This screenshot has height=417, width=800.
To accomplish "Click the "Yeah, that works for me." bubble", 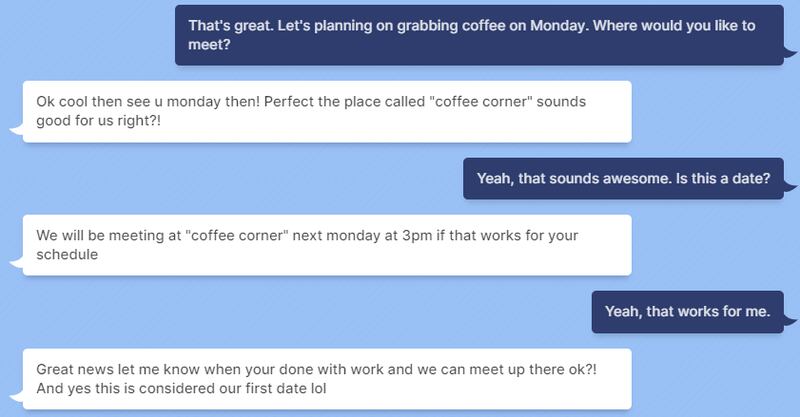I will click(x=687, y=312).
